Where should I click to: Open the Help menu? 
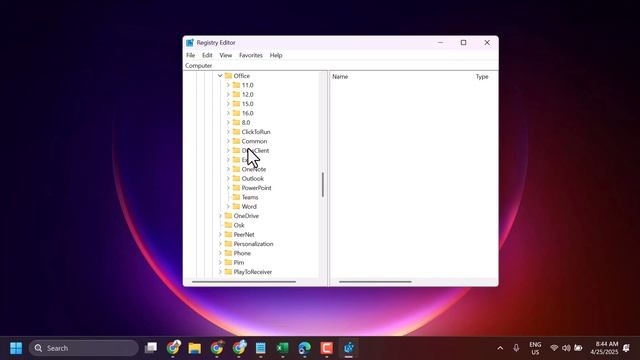276,55
